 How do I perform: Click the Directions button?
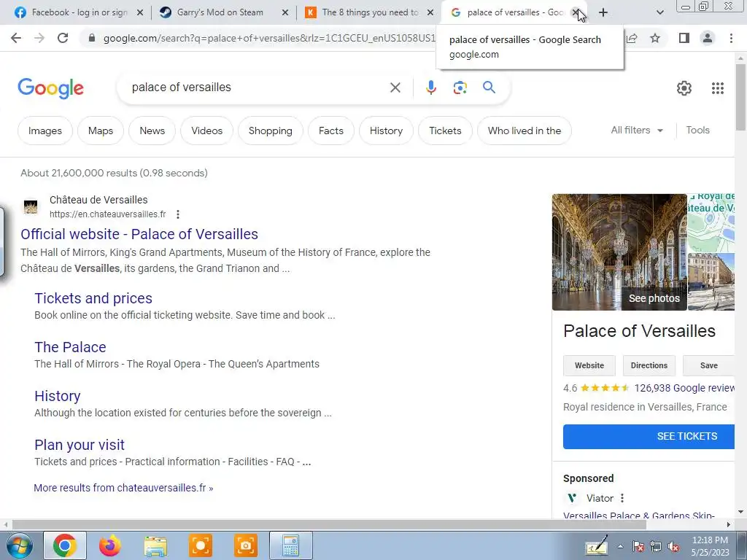649,365
